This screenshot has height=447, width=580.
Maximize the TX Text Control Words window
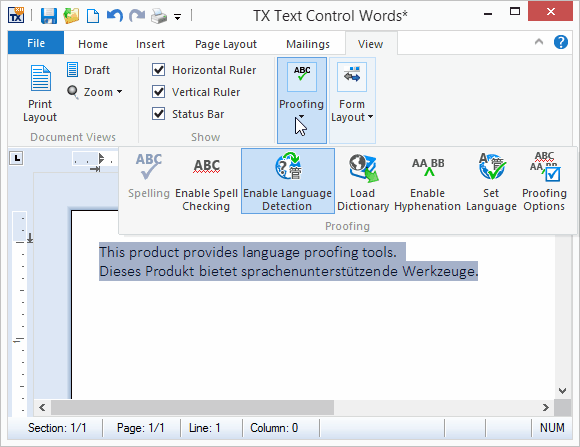(515, 12)
